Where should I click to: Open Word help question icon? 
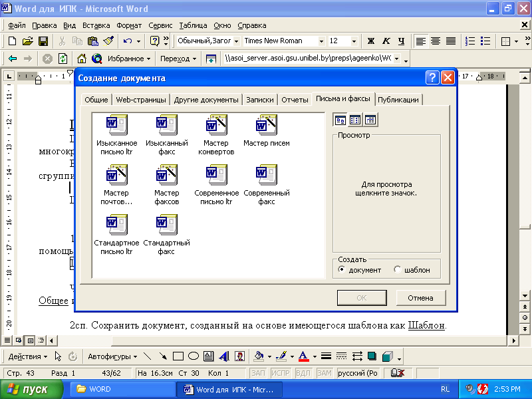tap(154, 41)
